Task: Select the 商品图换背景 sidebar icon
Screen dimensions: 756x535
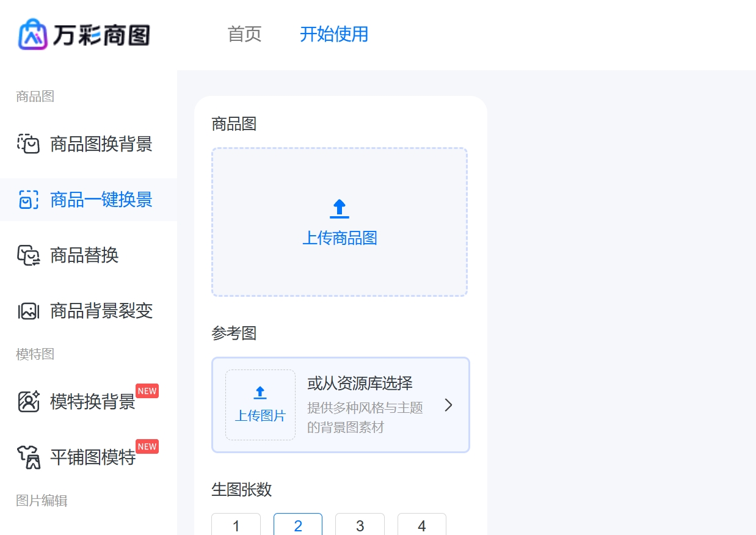Action: pyautogui.click(x=28, y=144)
